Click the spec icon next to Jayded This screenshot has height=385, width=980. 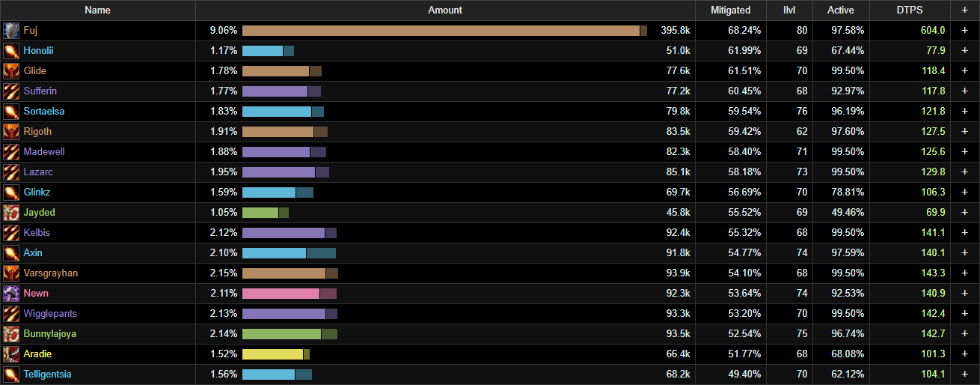tap(11, 213)
